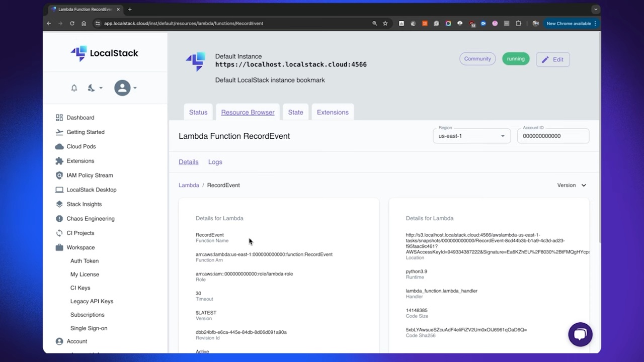Open the user avatar menu

(x=122, y=88)
